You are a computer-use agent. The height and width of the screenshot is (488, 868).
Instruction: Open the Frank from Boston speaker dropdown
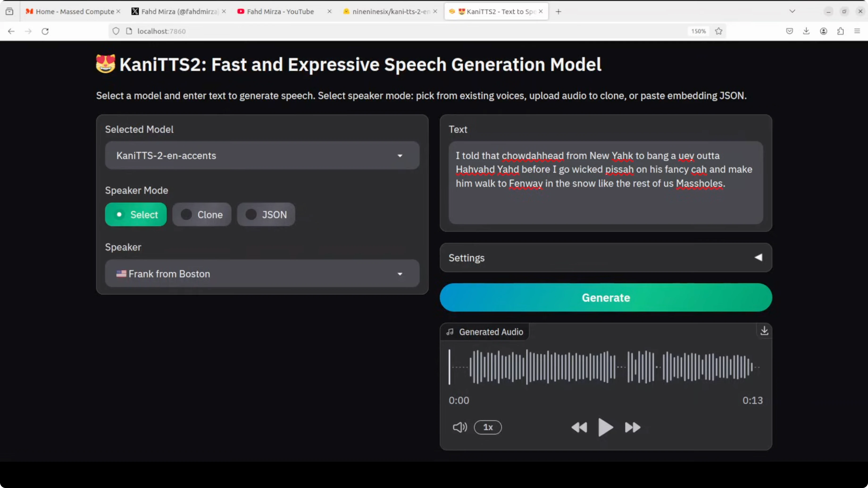[262, 273]
